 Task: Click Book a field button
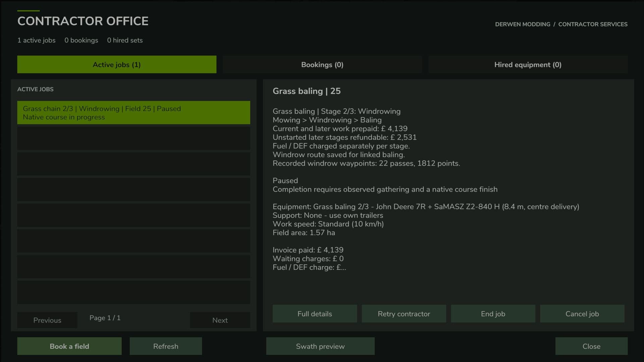pos(69,346)
